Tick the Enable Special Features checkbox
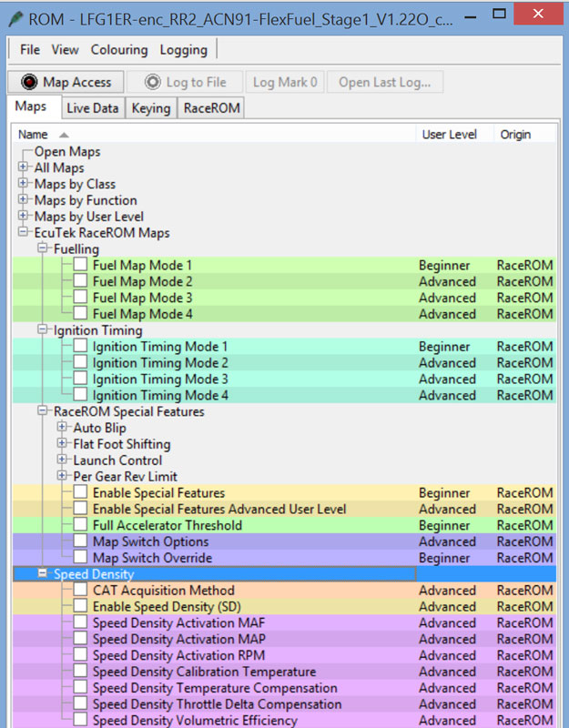Image resolution: width=569 pixels, height=728 pixels. tap(80, 491)
